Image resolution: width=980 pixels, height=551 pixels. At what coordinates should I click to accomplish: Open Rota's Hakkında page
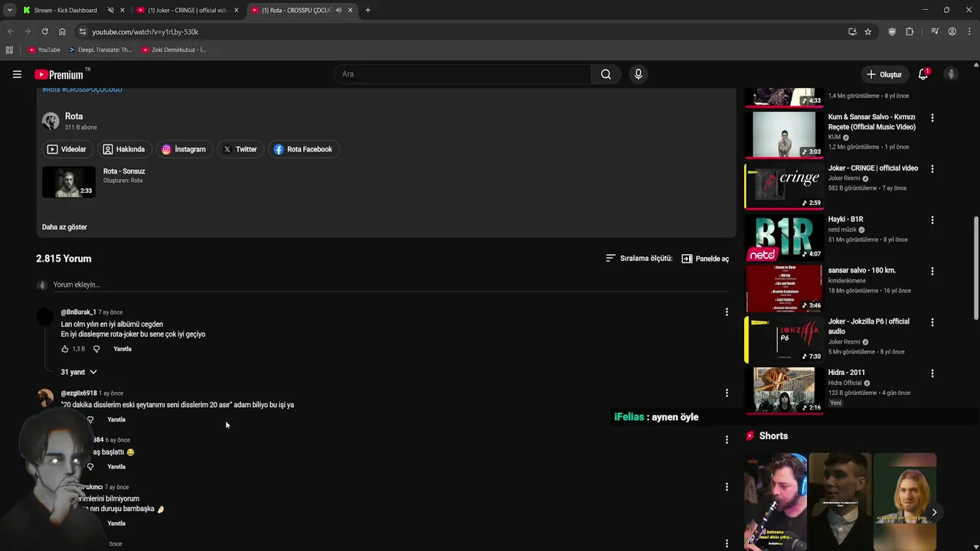pos(124,149)
